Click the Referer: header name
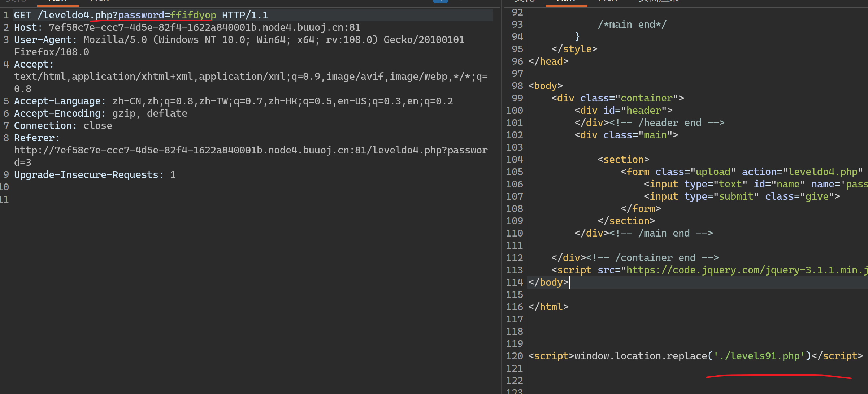Image resolution: width=868 pixels, height=394 pixels. tap(37, 138)
